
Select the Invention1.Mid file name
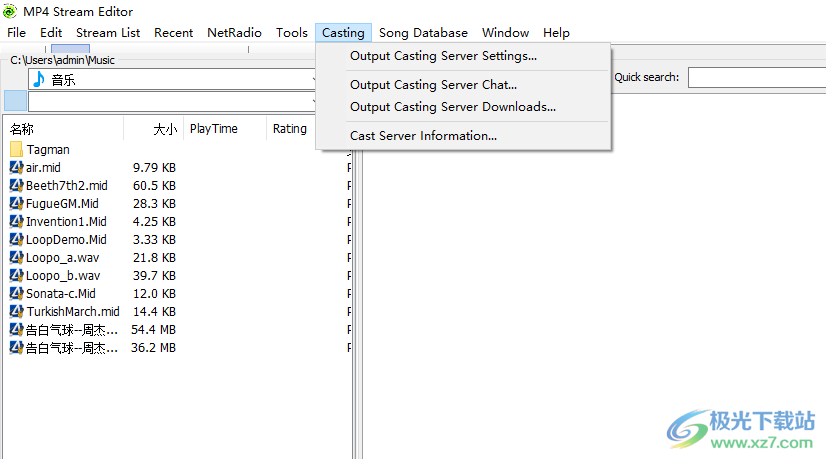[66, 221]
